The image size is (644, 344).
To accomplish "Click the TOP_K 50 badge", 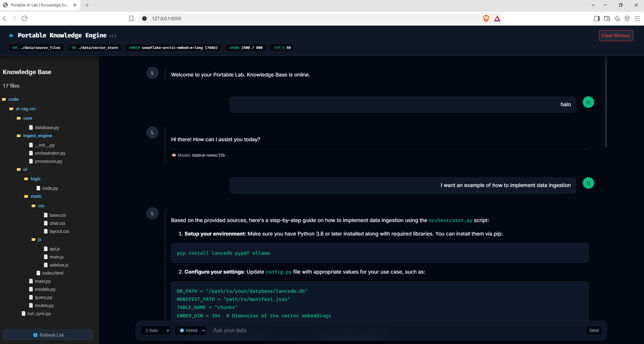I will (x=282, y=48).
